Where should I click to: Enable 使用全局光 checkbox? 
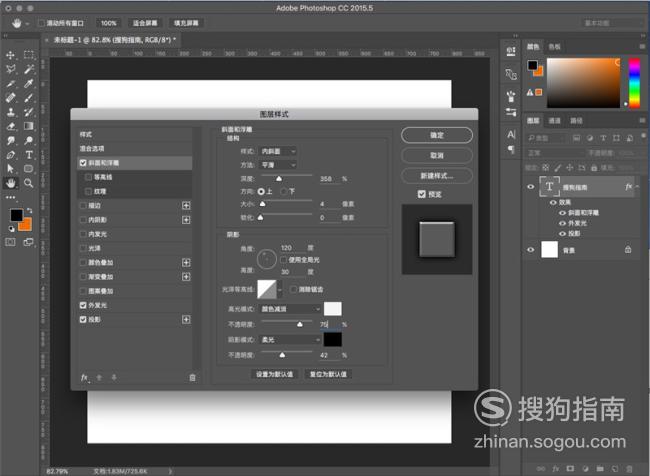click(284, 260)
